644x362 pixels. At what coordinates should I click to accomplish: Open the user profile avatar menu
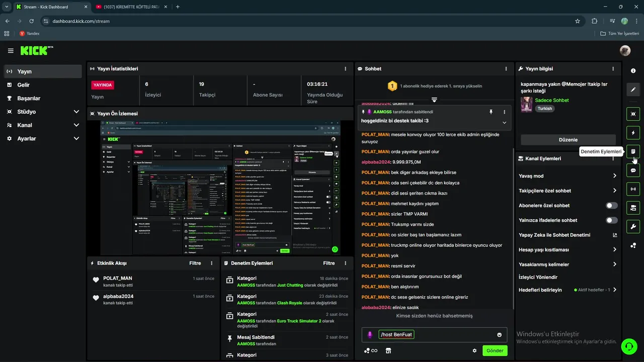625,51
